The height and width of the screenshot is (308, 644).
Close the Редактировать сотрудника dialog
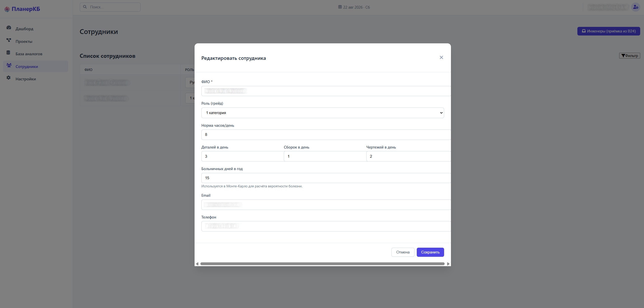point(441,58)
